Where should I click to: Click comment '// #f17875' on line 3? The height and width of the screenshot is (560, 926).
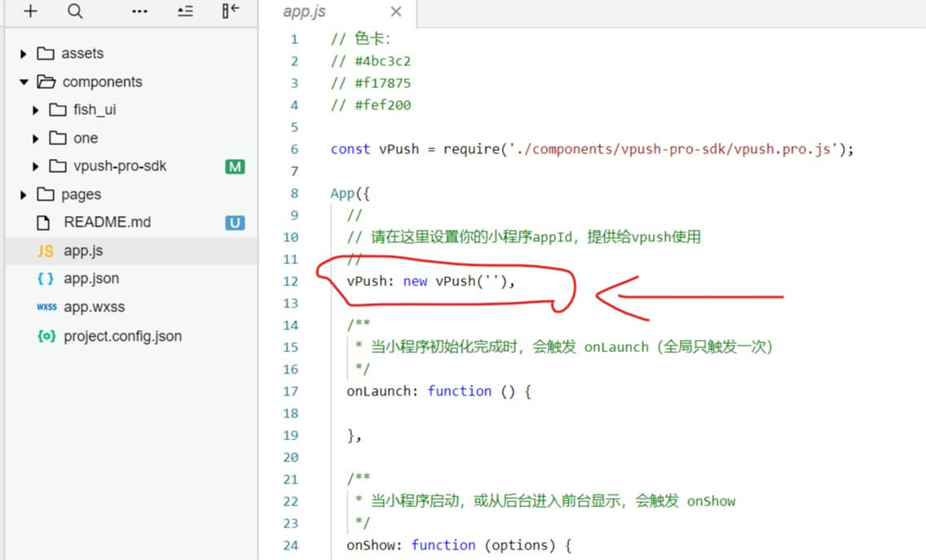(x=371, y=83)
